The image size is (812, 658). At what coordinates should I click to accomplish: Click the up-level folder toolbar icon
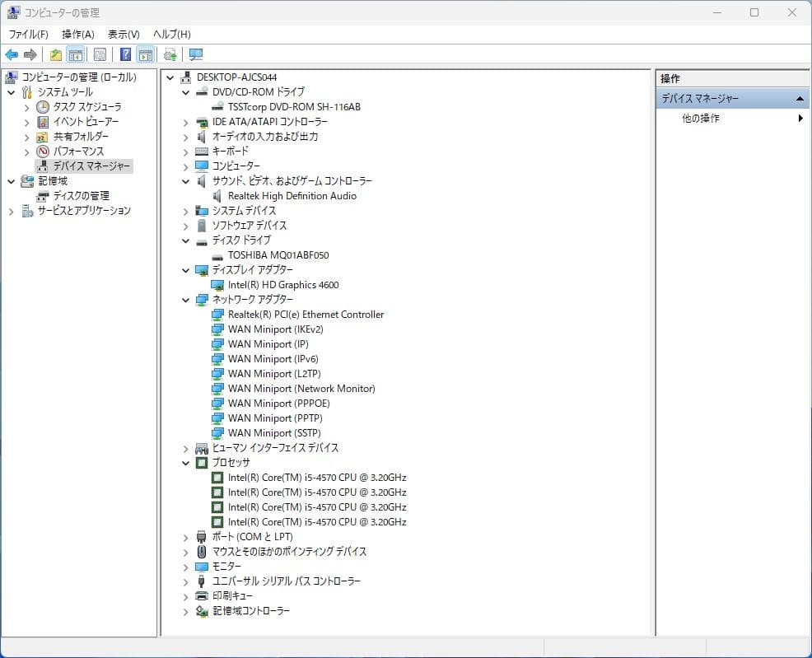pyautogui.click(x=54, y=54)
